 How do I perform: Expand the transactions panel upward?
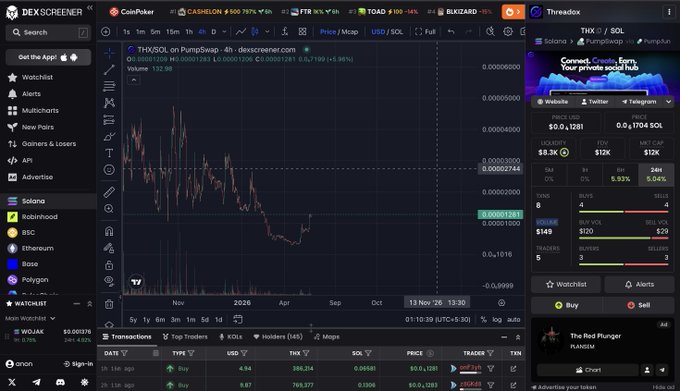(x=518, y=337)
